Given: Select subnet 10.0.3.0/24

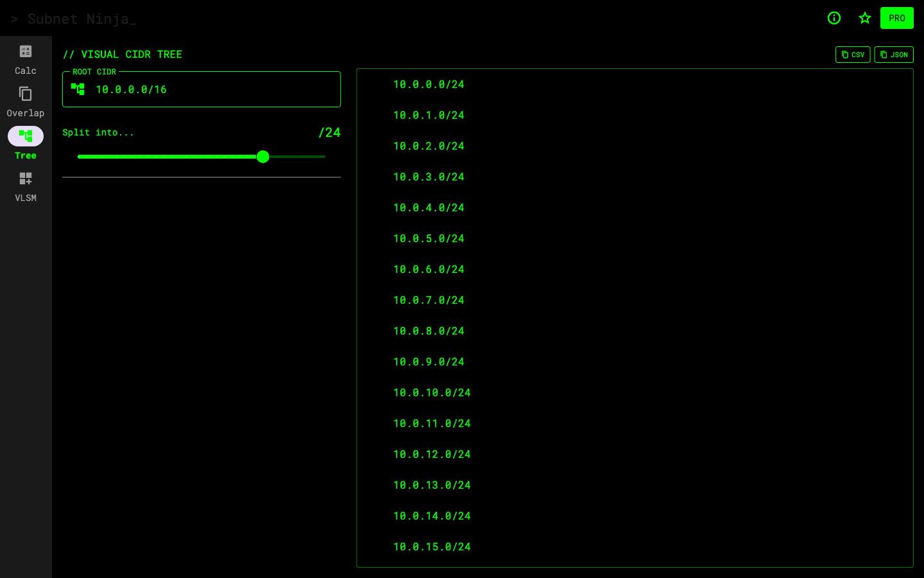Looking at the screenshot, I should (429, 177).
